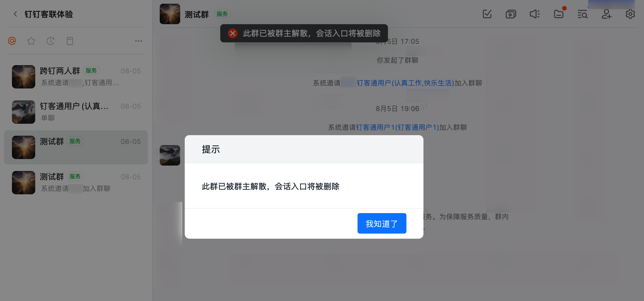
Task: Open the 测试群 with 系统邀请 preview
Action: coord(76,183)
